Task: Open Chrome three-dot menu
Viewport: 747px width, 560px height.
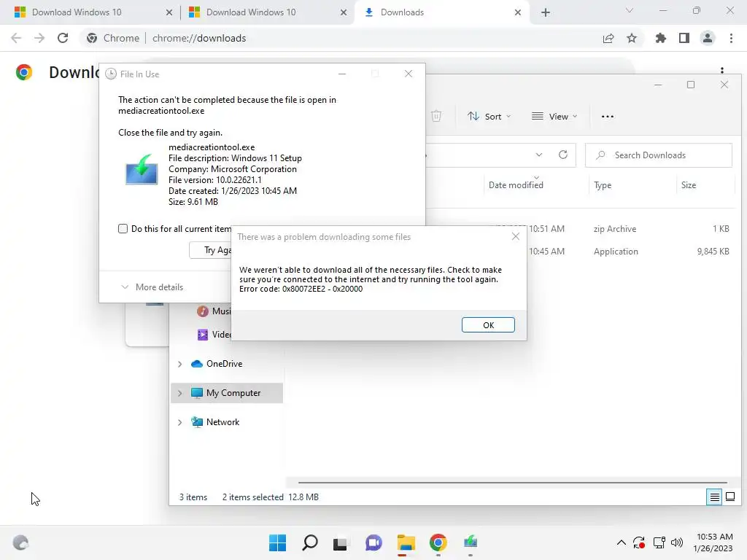Action: [731, 38]
